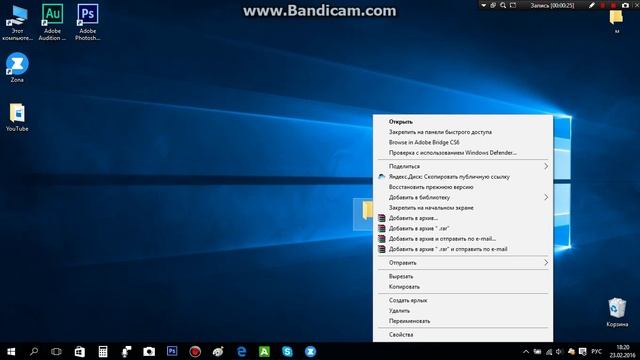Launch Microsoft Edge from taskbar
The image size is (640, 360).
(x=242, y=351)
